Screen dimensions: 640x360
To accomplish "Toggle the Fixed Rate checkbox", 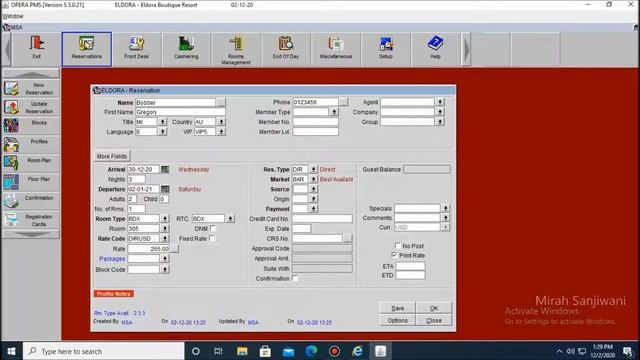I will [x=212, y=238].
